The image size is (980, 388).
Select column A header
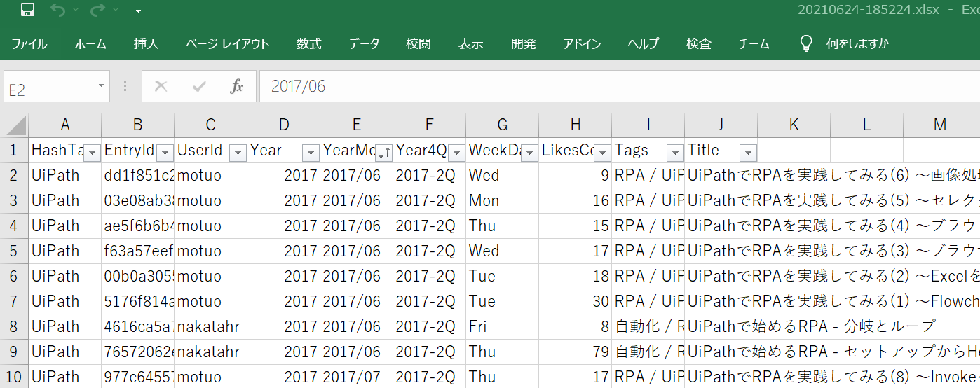pos(65,125)
